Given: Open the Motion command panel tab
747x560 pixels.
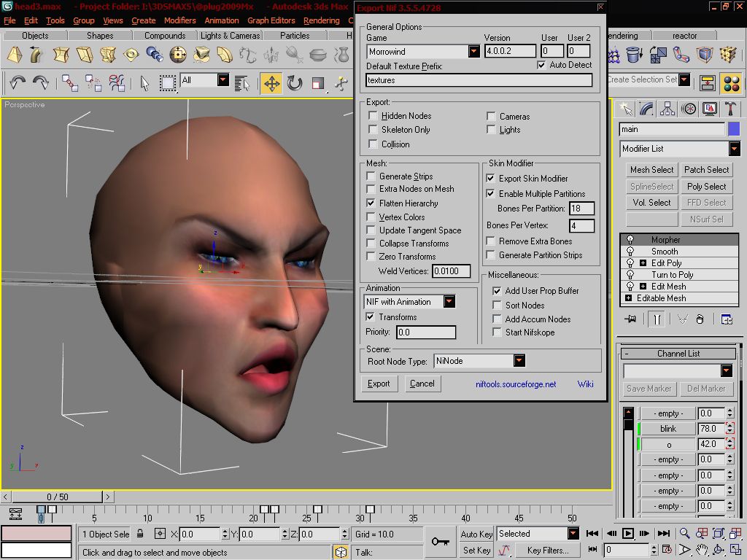Looking at the screenshot, I should pyautogui.click(x=689, y=109).
